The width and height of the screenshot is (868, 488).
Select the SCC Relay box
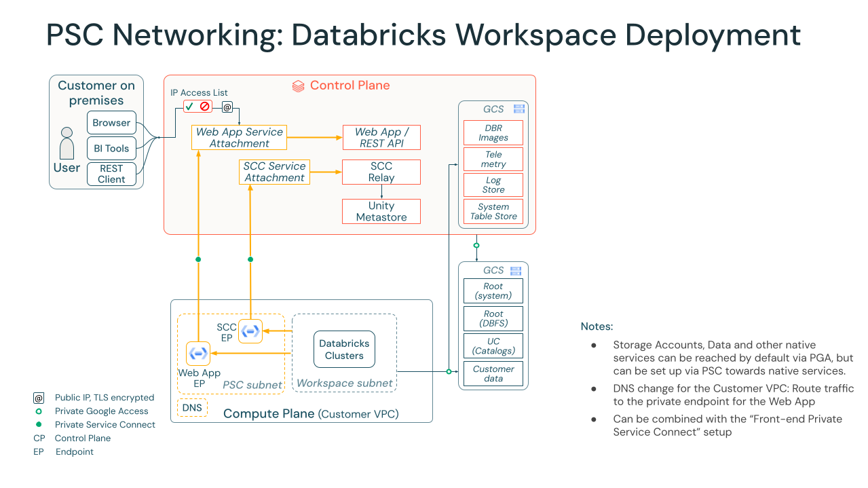coord(381,172)
